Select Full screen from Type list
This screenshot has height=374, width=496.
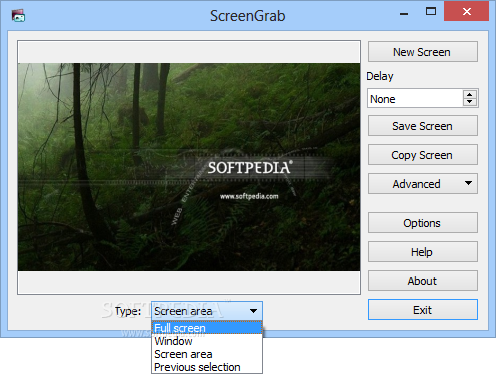[207, 328]
